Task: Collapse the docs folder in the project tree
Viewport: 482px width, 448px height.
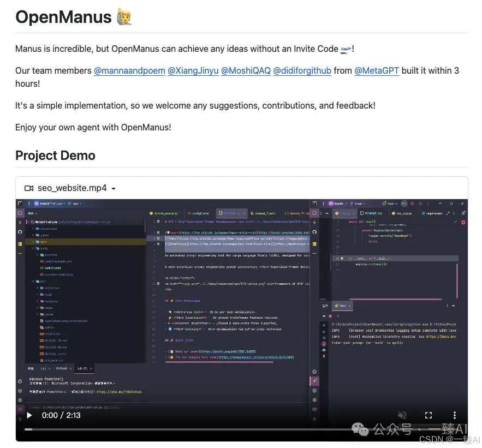Action: (x=33, y=281)
